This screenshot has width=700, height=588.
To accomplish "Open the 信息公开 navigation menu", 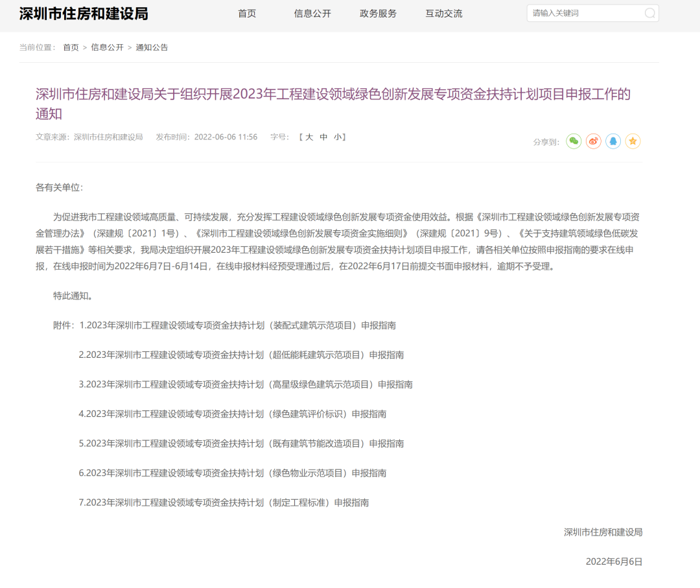I will pyautogui.click(x=312, y=14).
